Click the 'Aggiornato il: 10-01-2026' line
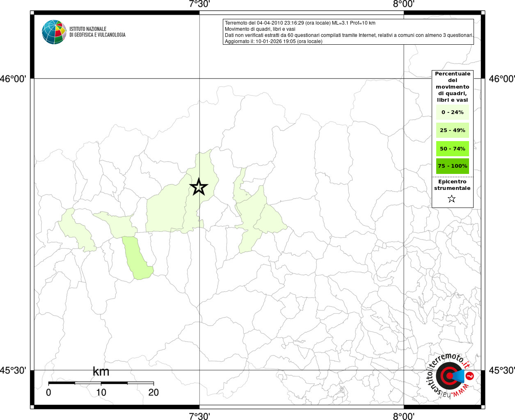Viewport: 515px width, 420px height. coord(274,41)
